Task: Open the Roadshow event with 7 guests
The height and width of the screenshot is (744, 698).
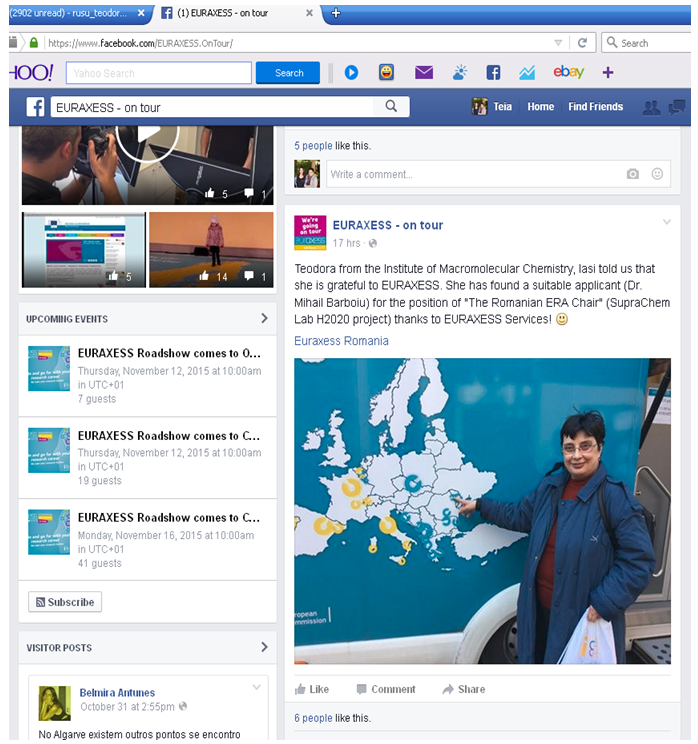Action: tap(169, 353)
